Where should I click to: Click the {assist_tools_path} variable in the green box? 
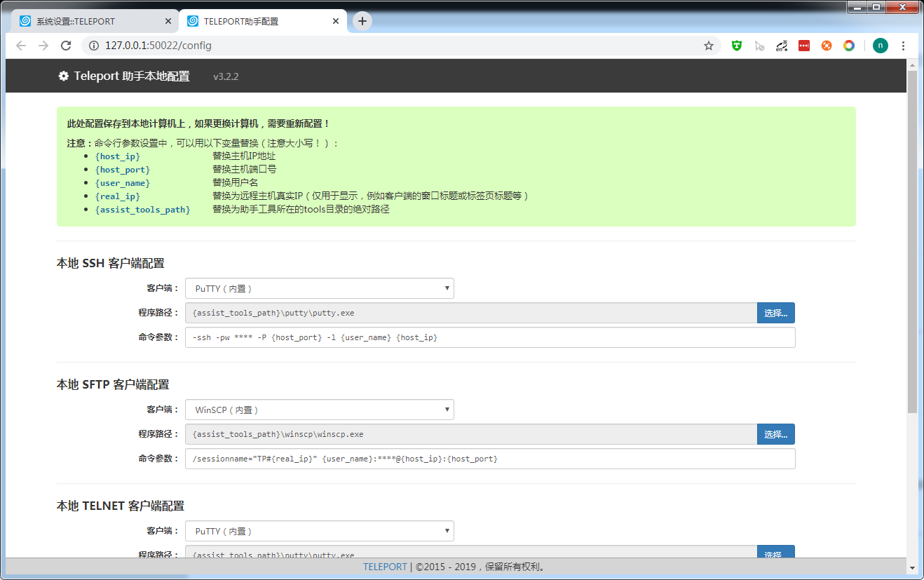[x=142, y=210]
